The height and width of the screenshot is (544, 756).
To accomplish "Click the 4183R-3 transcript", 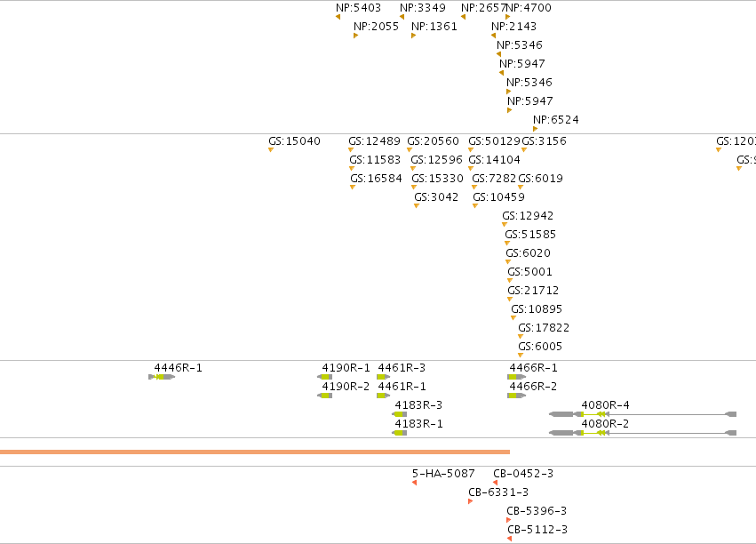I will [x=399, y=414].
